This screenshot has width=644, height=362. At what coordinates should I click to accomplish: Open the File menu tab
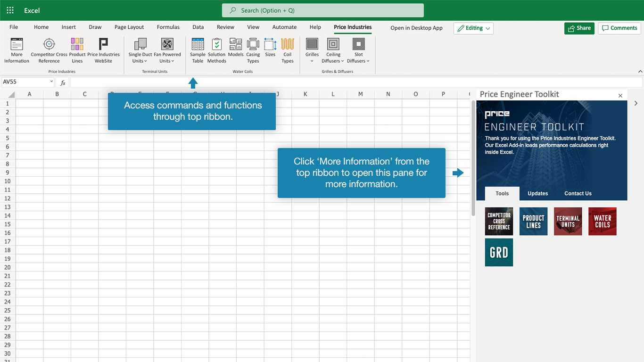(14, 27)
